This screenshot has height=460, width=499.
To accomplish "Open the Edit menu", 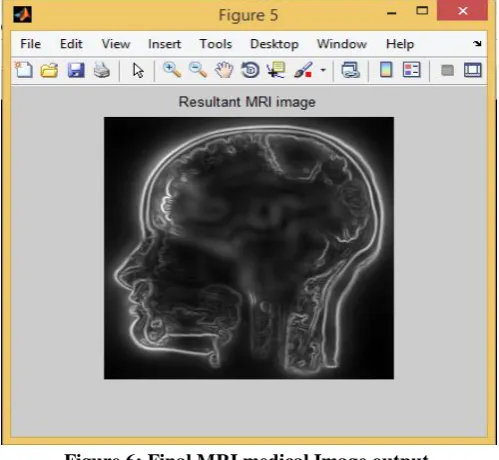I will (x=71, y=44).
